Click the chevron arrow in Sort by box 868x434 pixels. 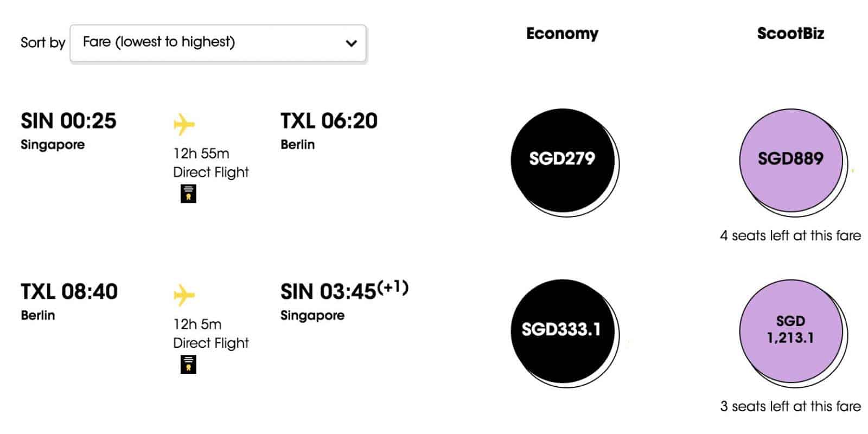point(352,43)
